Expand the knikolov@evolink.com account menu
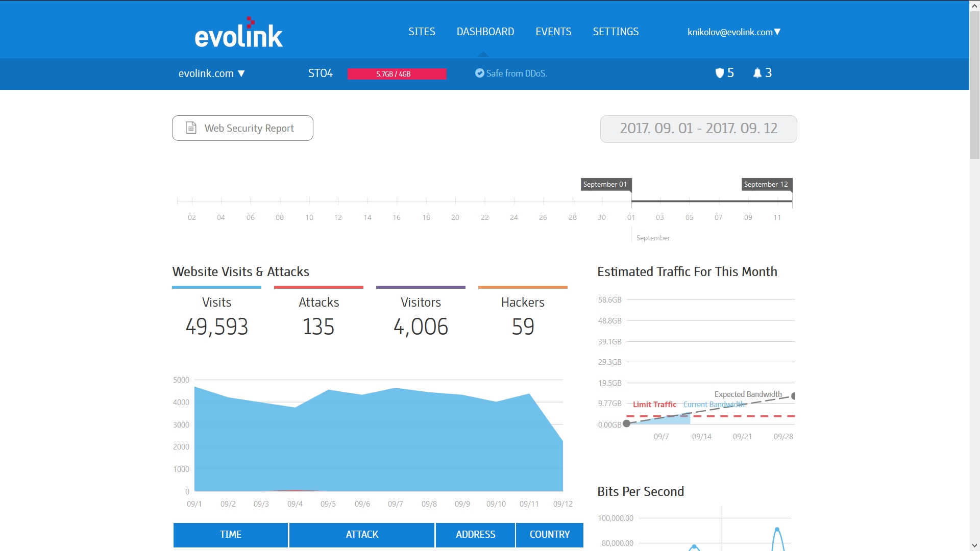This screenshot has height=551, width=980. (733, 32)
